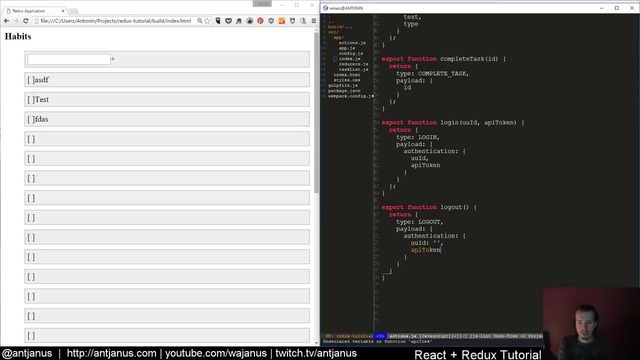The width and height of the screenshot is (640, 360).
Task: Toggle the fdas habit checkbox
Action: (x=31, y=119)
